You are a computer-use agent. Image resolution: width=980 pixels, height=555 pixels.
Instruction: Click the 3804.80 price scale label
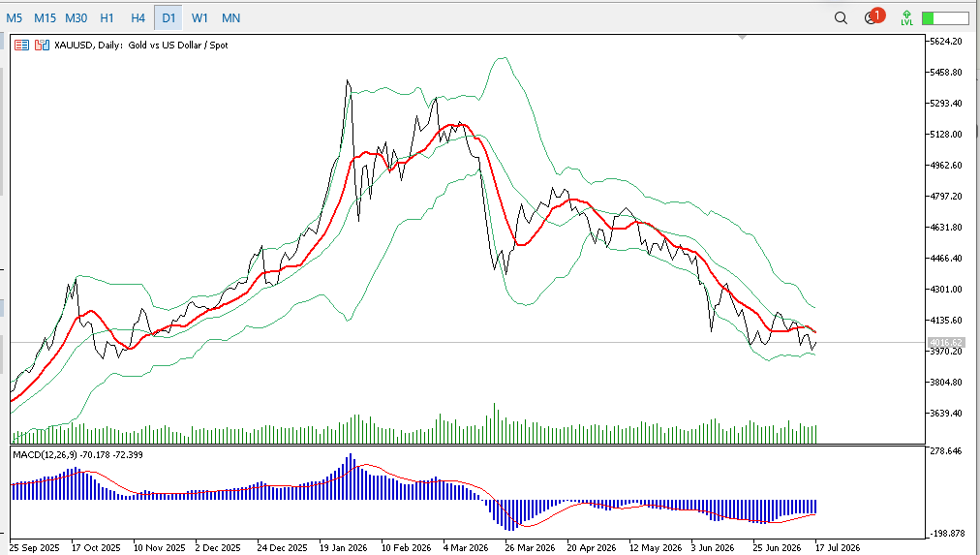(x=946, y=382)
